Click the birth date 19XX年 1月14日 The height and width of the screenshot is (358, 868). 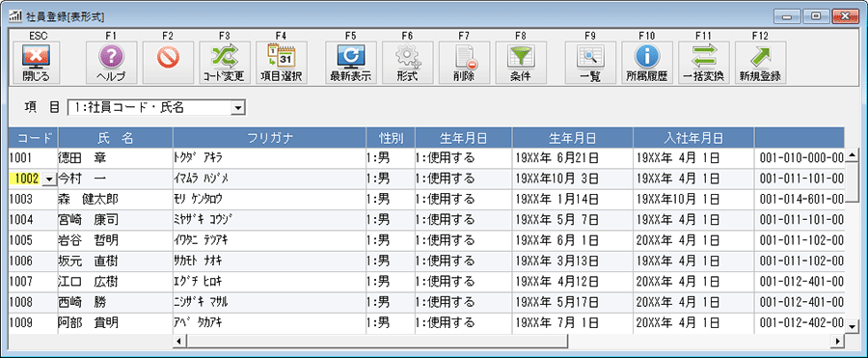click(572, 199)
